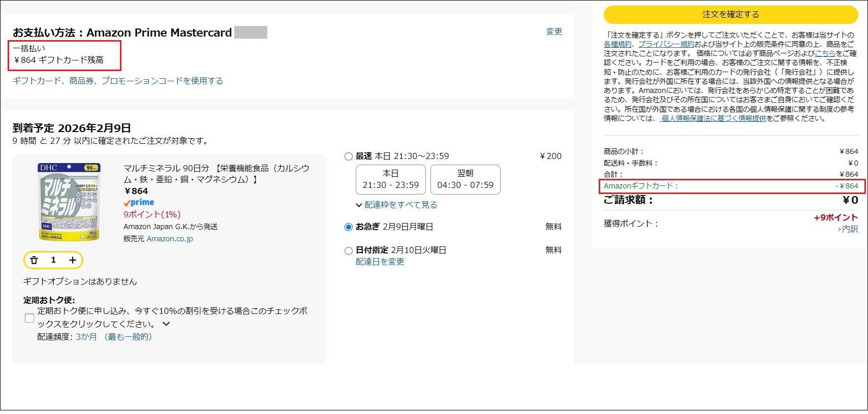Increase quantity with the plus icon
This screenshot has width=868, height=414.
[x=73, y=260]
